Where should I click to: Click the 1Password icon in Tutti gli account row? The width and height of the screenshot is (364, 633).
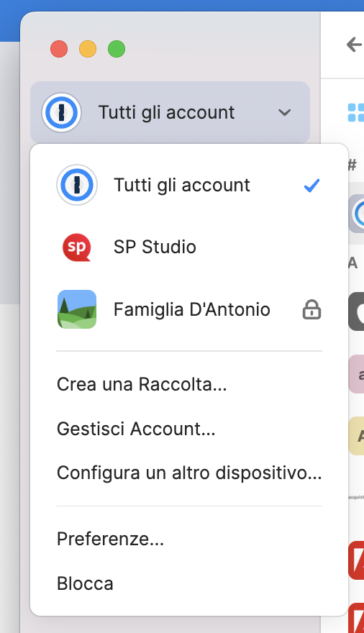(77, 185)
